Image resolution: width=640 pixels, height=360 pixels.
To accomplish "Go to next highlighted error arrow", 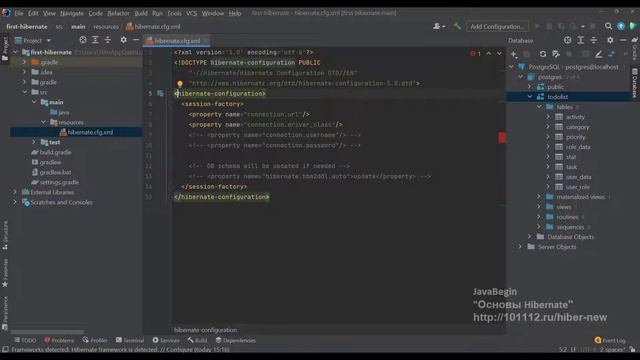I will click(x=499, y=53).
